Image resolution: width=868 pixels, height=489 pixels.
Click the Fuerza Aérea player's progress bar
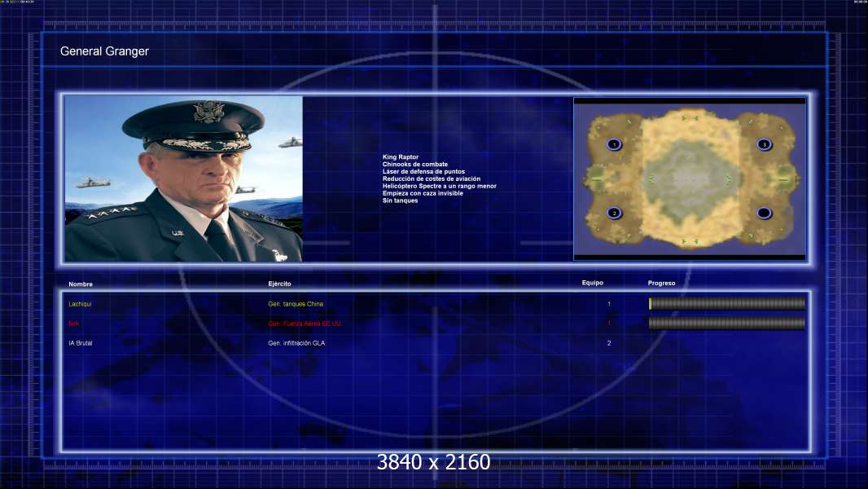point(727,324)
